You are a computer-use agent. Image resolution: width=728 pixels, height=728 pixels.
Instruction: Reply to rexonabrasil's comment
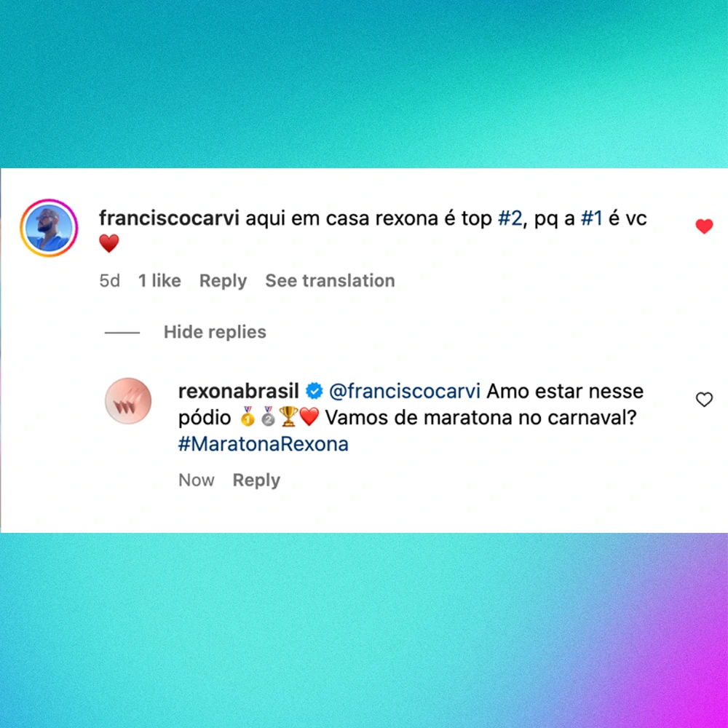tap(256, 480)
